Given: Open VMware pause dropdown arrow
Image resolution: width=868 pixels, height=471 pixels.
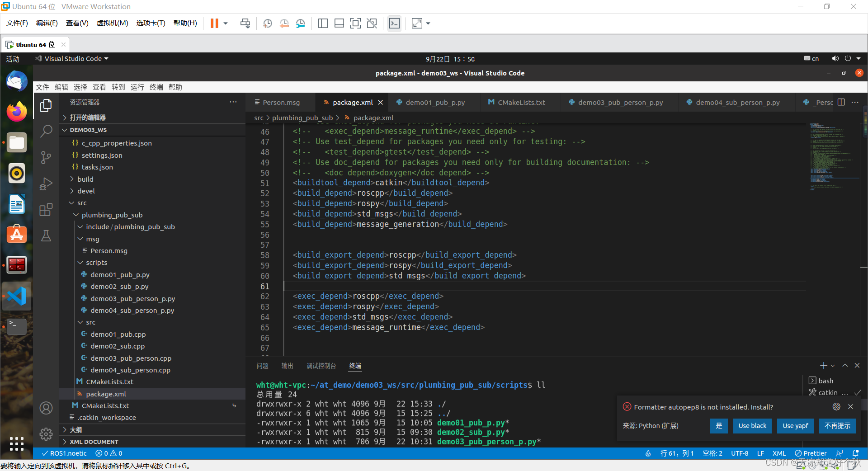Looking at the screenshot, I should click(x=225, y=24).
